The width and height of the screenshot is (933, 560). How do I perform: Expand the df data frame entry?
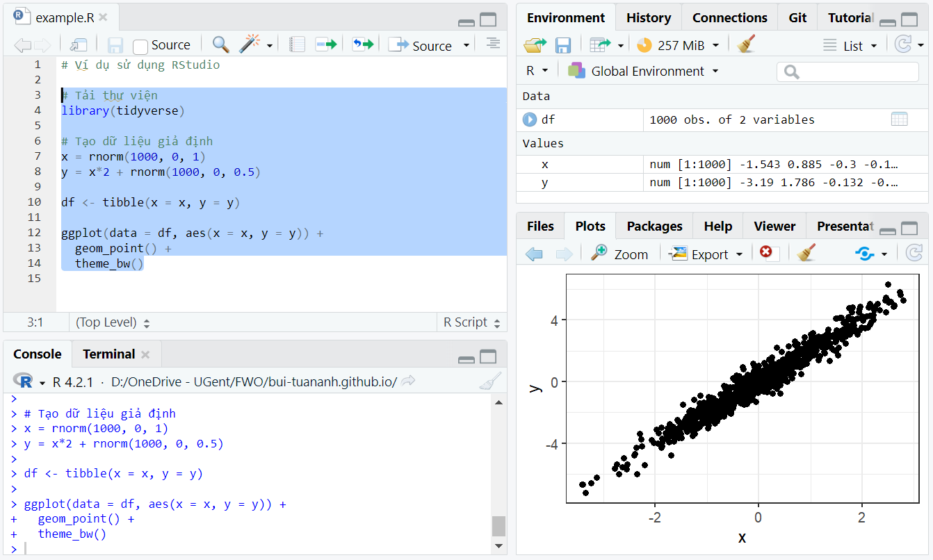pos(530,120)
